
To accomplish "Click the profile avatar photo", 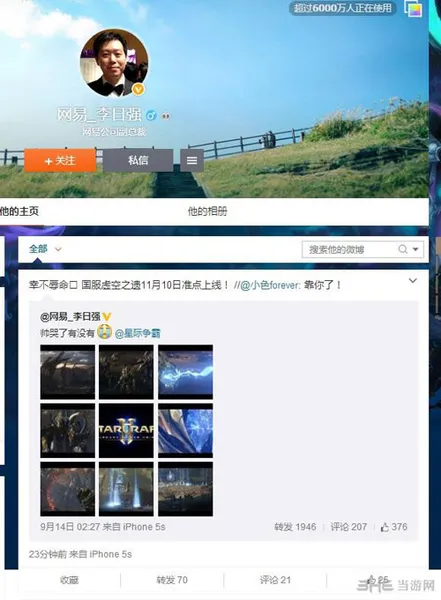I will click(x=114, y=63).
